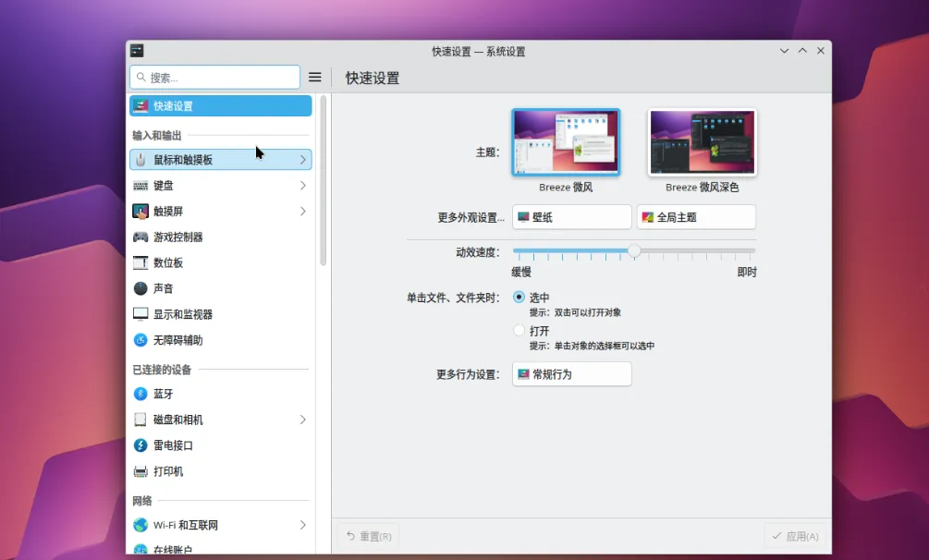Expand the 键盘 submenu arrow
The height and width of the screenshot is (560, 929).
coord(302,186)
